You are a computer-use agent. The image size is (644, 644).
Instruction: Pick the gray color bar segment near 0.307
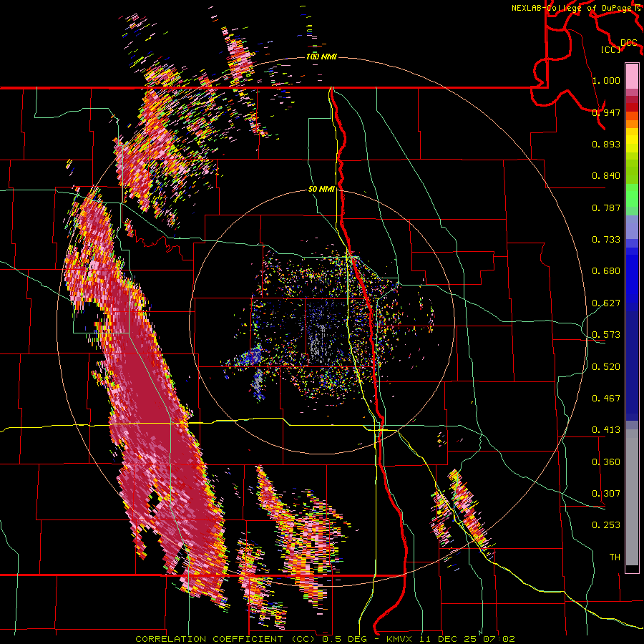click(632, 497)
